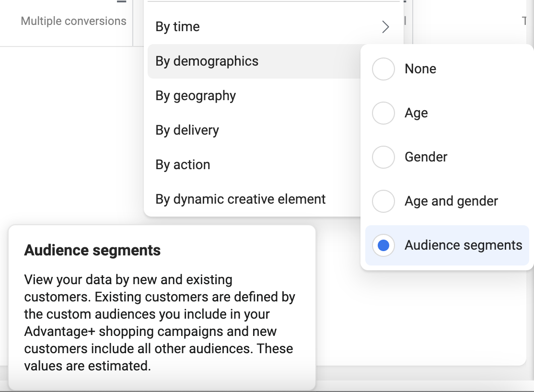
Task: Select the Age and gender radio option
Action: [x=383, y=201]
